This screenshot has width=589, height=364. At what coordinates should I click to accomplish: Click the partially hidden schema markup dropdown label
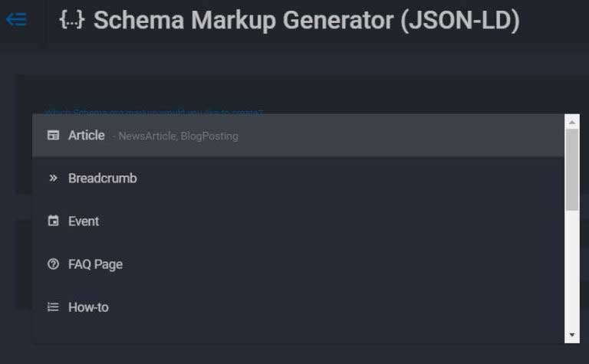[153, 112]
